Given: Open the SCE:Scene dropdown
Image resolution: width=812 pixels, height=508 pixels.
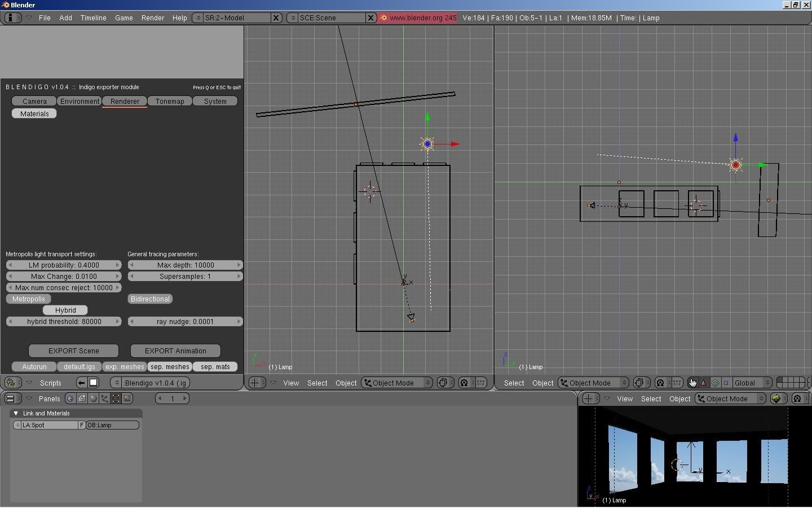Looking at the screenshot, I should (292, 17).
